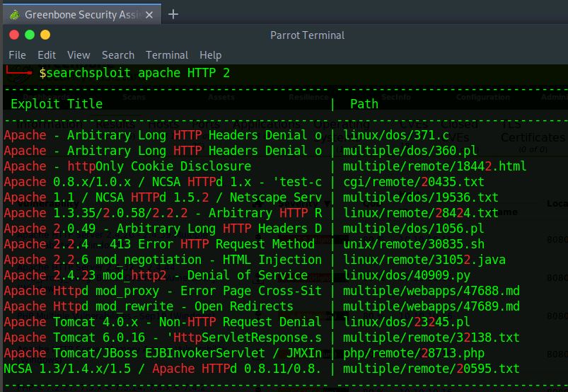Click the Apache 2.0.49 Arbitrary Long HTTP title
Image resolution: width=568 pixels, height=392 pixels.
point(163,229)
